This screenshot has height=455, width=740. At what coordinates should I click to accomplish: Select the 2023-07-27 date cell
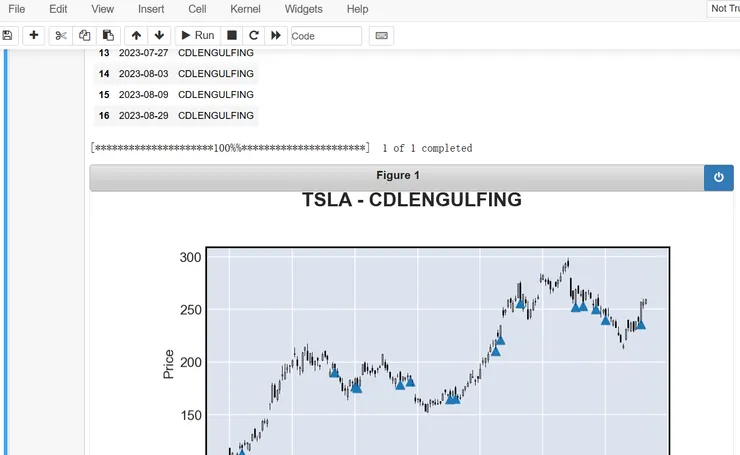143,53
